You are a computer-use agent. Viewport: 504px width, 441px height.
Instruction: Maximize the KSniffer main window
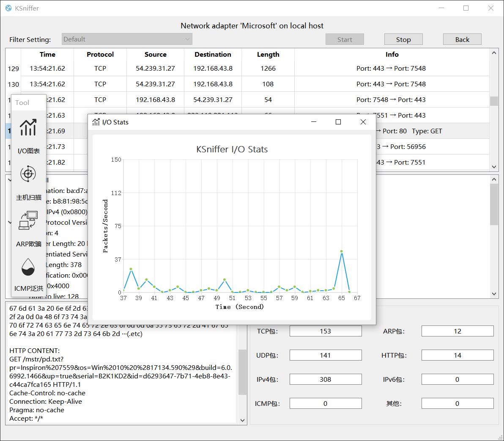pyautogui.click(x=466, y=8)
